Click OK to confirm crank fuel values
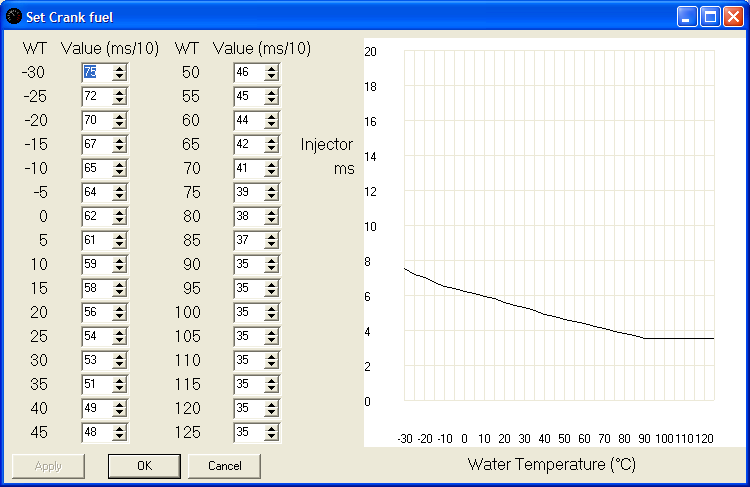This screenshot has width=750, height=487. 144,466
